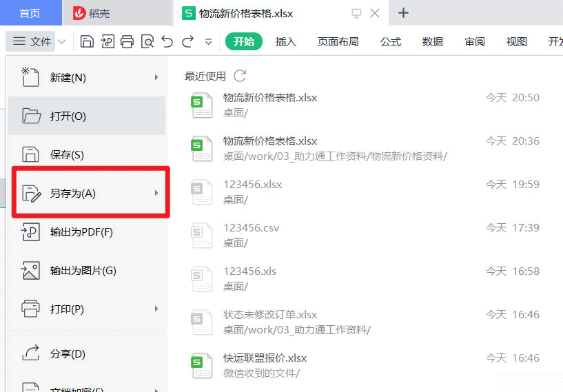Click the picture icon beside 输出为图片
The image size is (563, 392).
coord(30,270)
